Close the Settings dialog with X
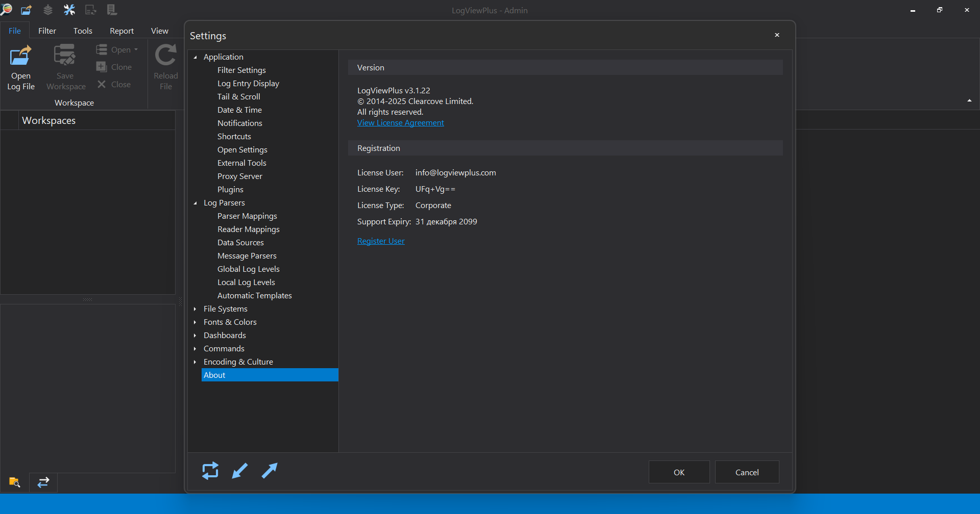Image resolution: width=980 pixels, height=514 pixels. pos(777,35)
